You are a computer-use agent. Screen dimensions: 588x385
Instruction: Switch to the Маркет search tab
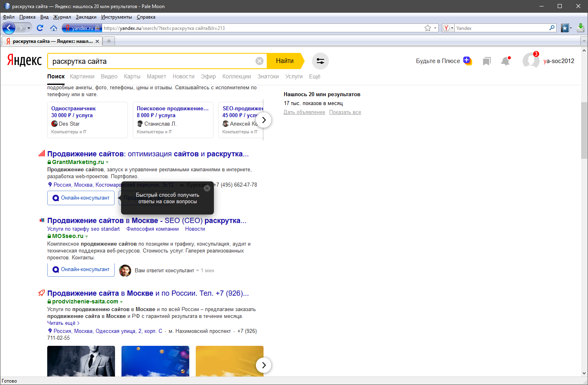pyautogui.click(x=157, y=76)
